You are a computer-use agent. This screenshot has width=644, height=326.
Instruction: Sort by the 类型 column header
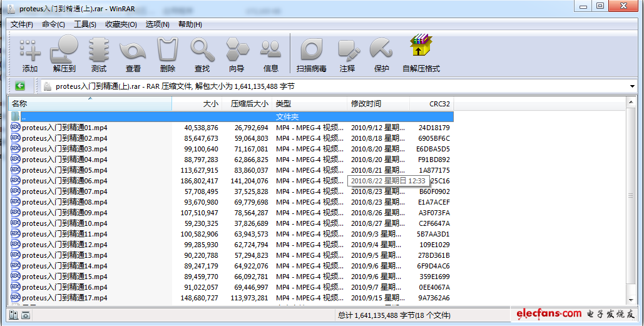point(309,103)
